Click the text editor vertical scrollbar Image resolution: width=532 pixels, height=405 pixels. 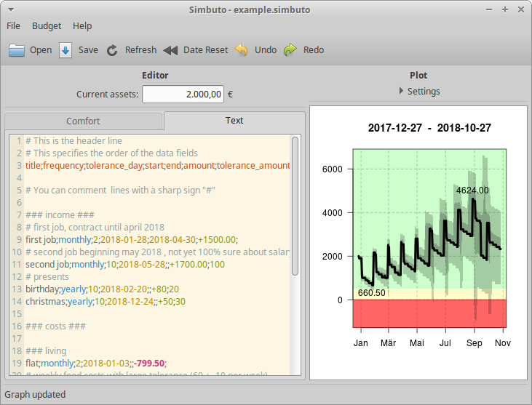click(x=295, y=204)
